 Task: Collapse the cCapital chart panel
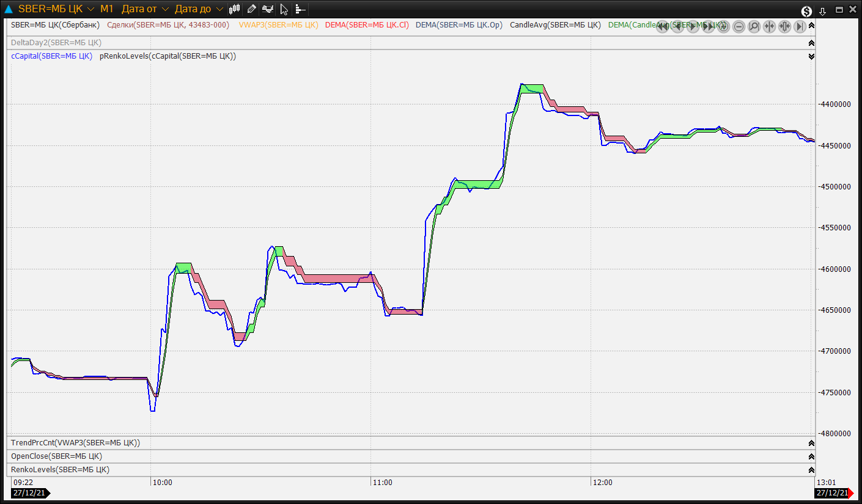point(811,56)
